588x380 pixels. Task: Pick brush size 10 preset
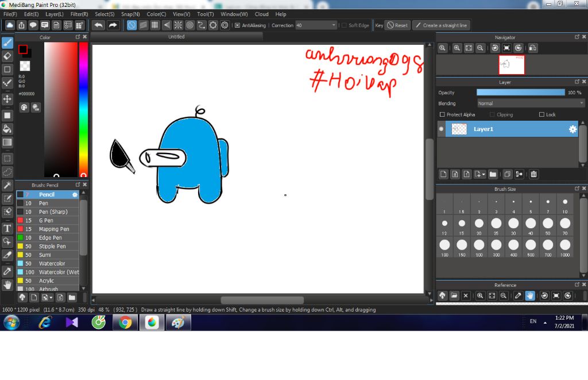[565, 205]
